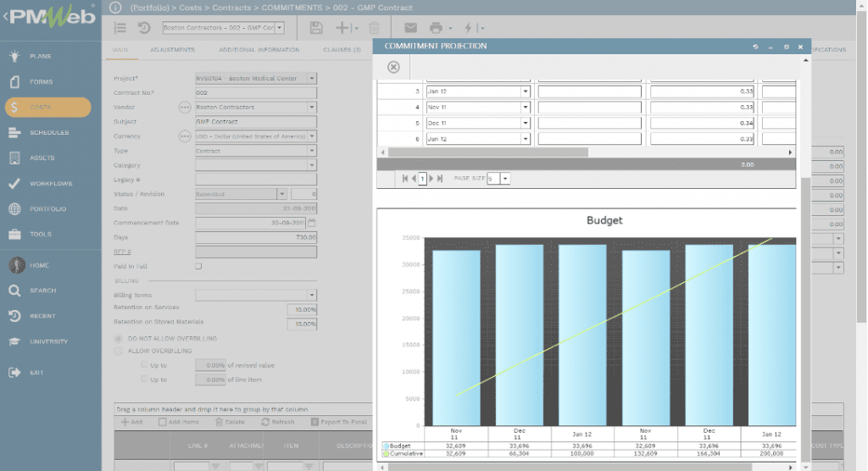The width and height of the screenshot is (868, 471).
Task: Select the Costs module
Action: pyautogui.click(x=48, y=108)
